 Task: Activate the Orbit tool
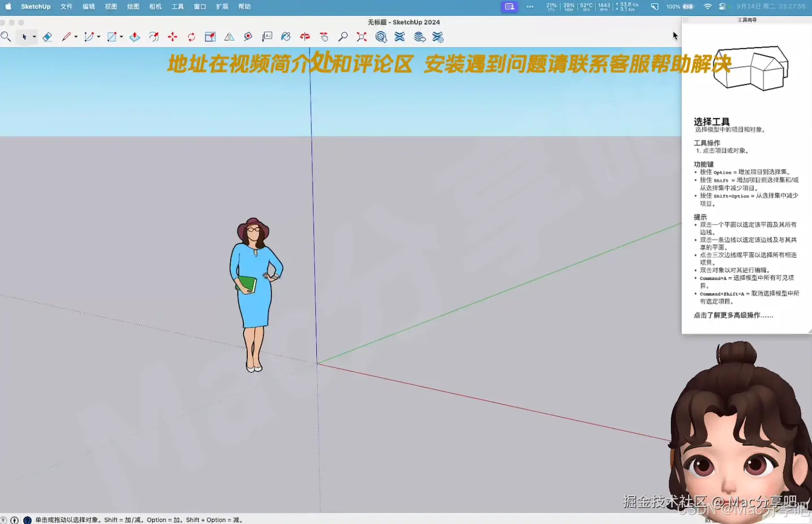305,37
